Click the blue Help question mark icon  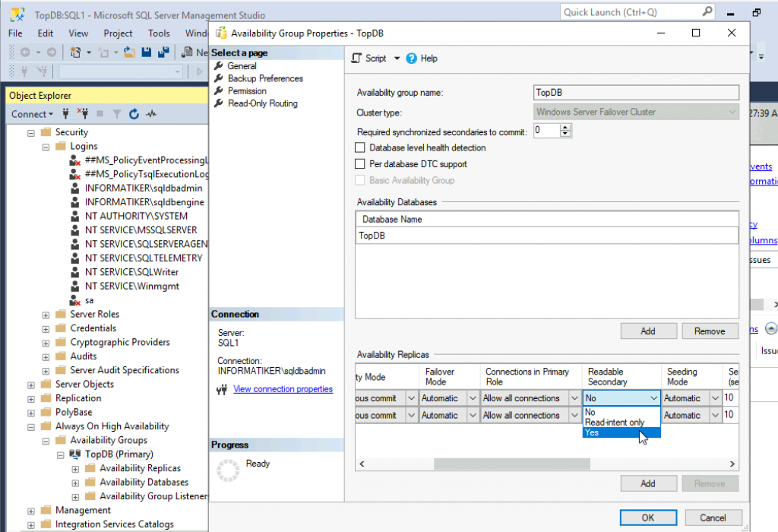pyautogui.click(x=411, y=59)
